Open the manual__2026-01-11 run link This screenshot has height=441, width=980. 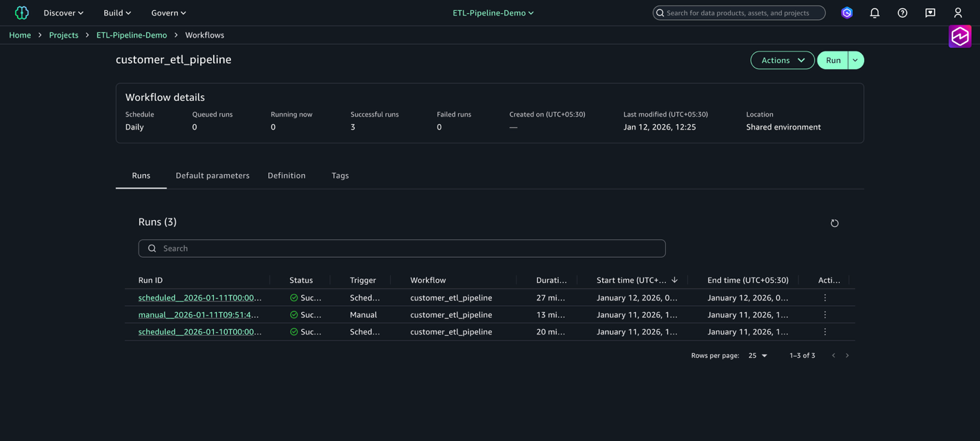pos(199,315)
